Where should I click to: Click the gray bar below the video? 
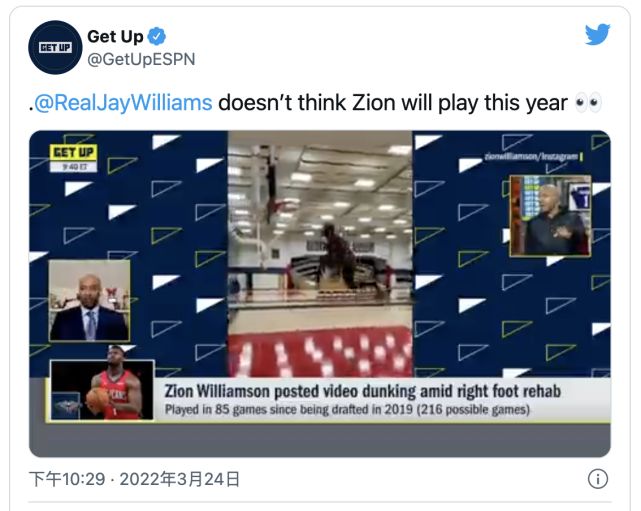(x=320, y=440)
